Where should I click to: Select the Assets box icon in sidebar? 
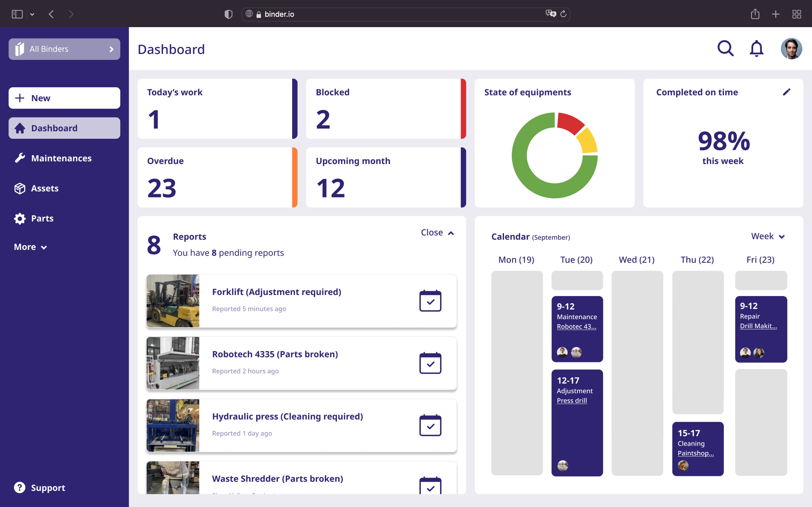click(x=20, y=188)
